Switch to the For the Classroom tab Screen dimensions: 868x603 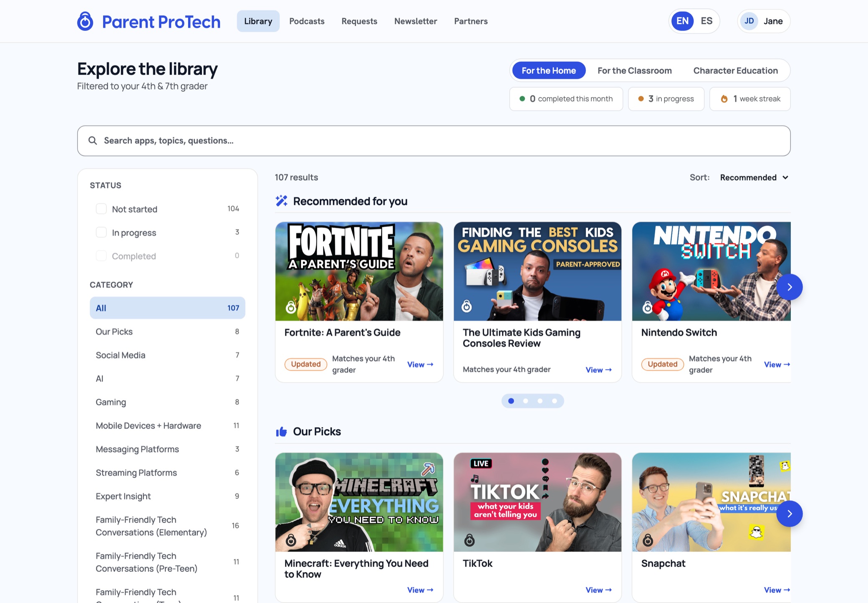tap(634, 71)
